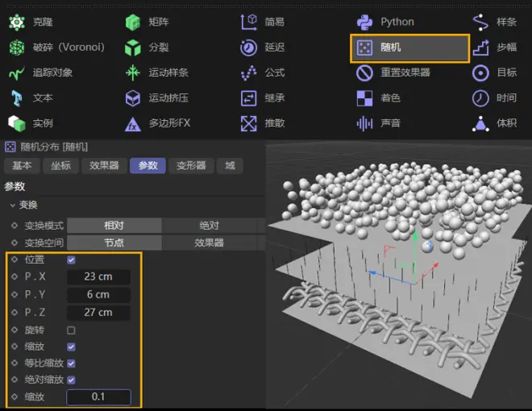
Task: Add the 时间 time effector icon
Action: [x=480, y=98]
